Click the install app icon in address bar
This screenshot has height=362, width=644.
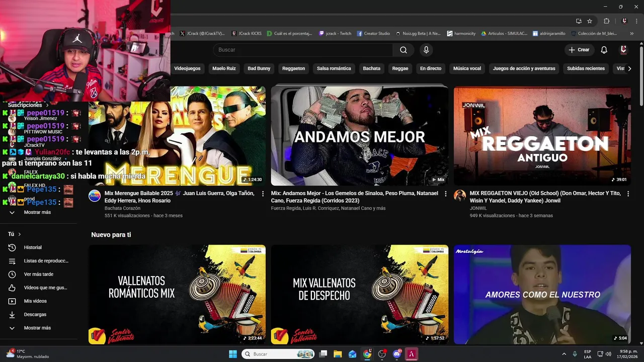[579, 21]
